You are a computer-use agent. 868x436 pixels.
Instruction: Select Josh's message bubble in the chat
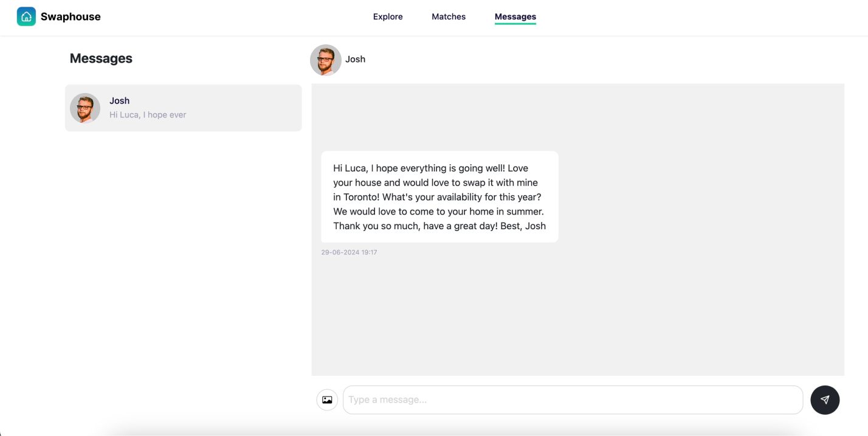point(439,197)
